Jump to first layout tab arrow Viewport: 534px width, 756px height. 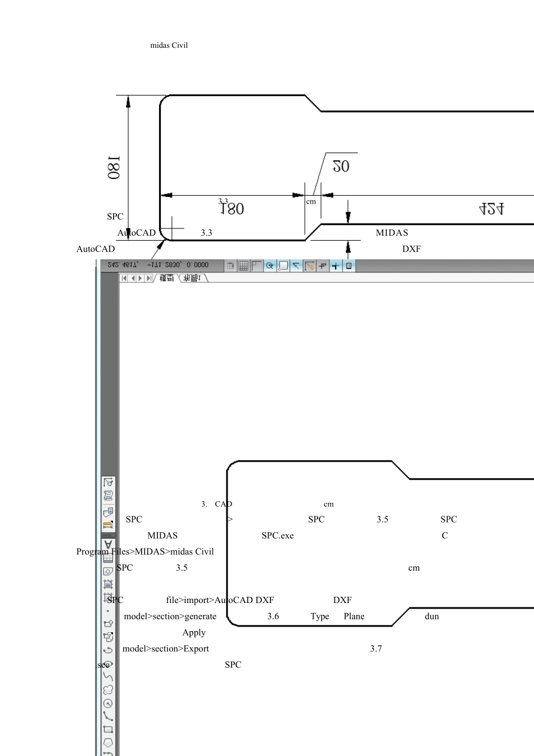click(x=124, y=278)
